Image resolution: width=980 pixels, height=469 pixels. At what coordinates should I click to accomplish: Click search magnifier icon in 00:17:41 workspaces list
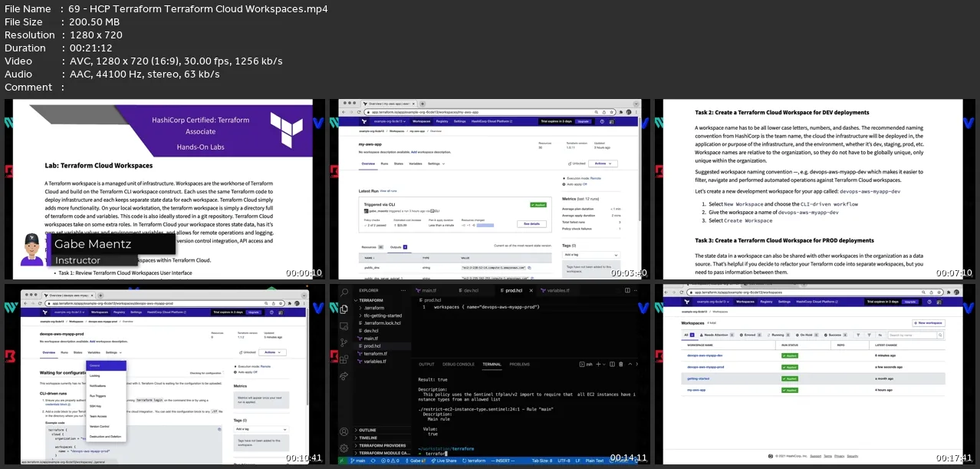[940, 335]
